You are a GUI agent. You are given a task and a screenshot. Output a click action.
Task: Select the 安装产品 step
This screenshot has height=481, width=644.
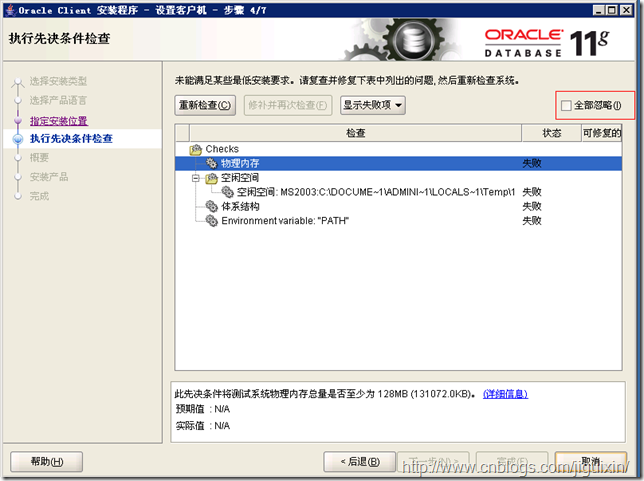coord(48,177)
